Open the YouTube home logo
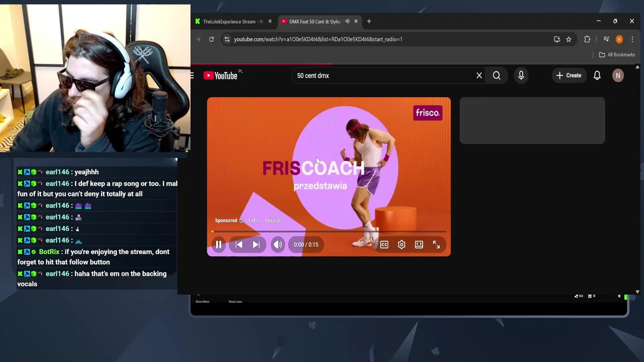This screenshot has width=644, height=362. pyautogui.click(x=220, y=75)
